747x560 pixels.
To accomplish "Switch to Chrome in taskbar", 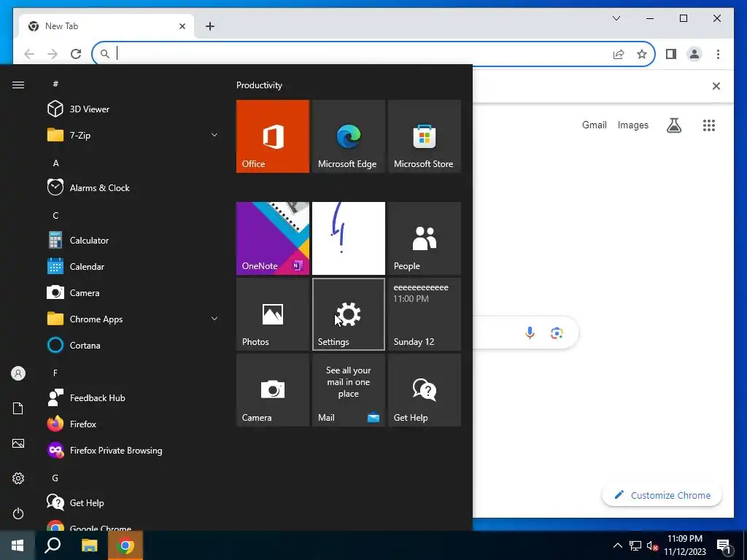I will coord(125,545).
